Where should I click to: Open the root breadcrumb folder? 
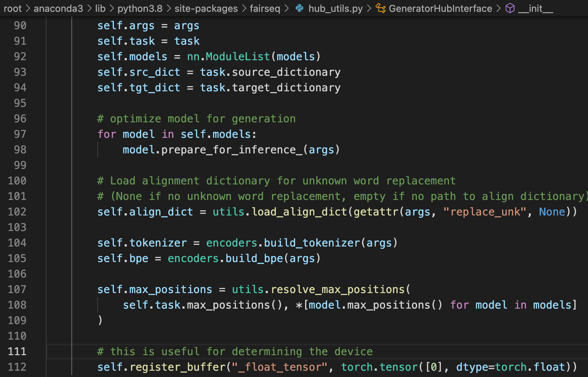13,8
